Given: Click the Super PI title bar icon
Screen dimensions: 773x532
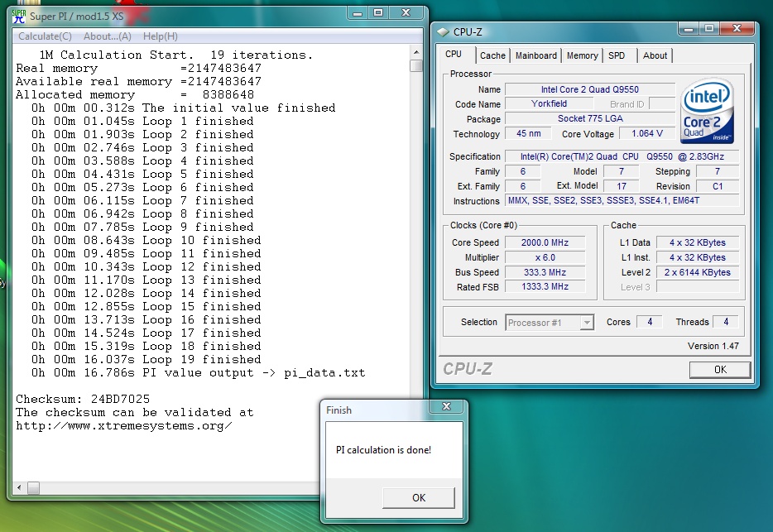Looking at the screenshot, I should click(18, 16).
